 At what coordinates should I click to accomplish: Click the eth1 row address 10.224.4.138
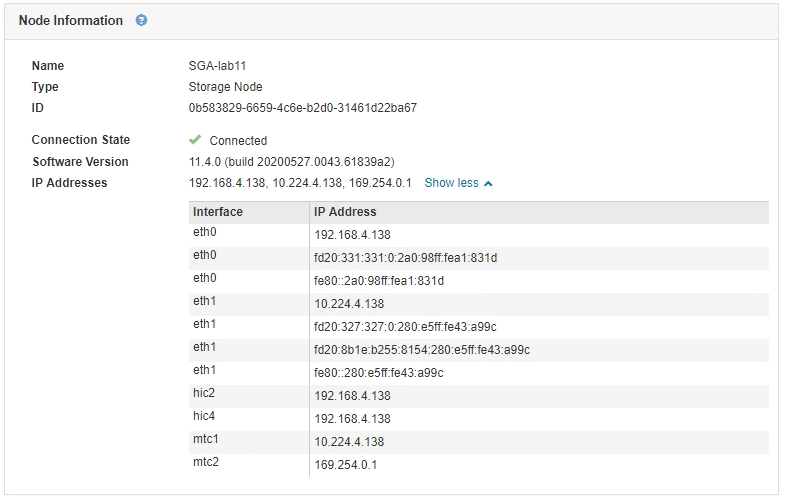[348, 304]
